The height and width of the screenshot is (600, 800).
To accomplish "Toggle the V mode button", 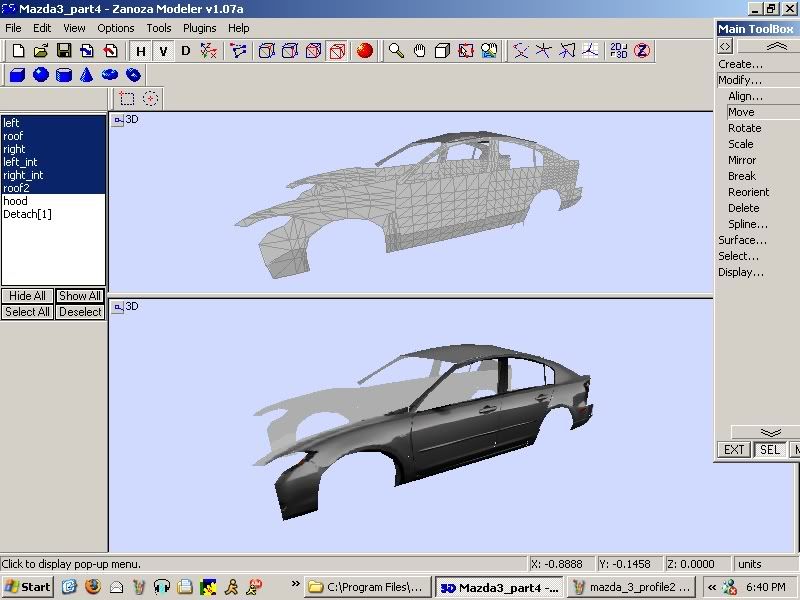I will [163, 51].
